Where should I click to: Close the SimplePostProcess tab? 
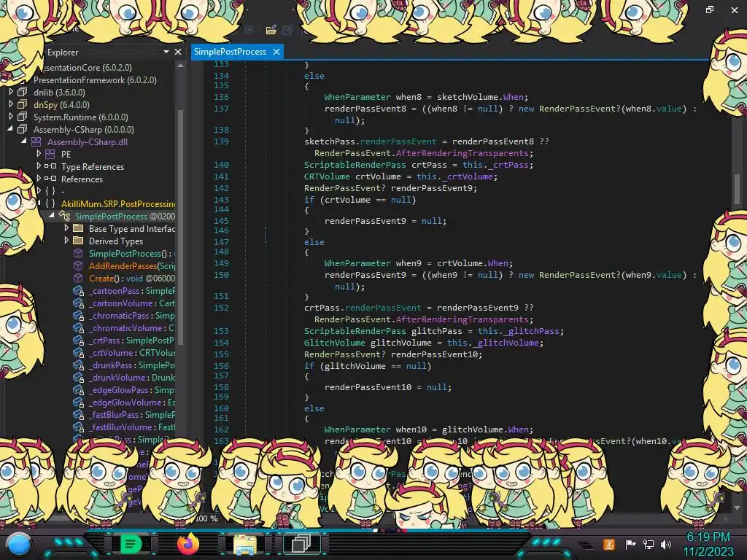(x=276, y=52)
